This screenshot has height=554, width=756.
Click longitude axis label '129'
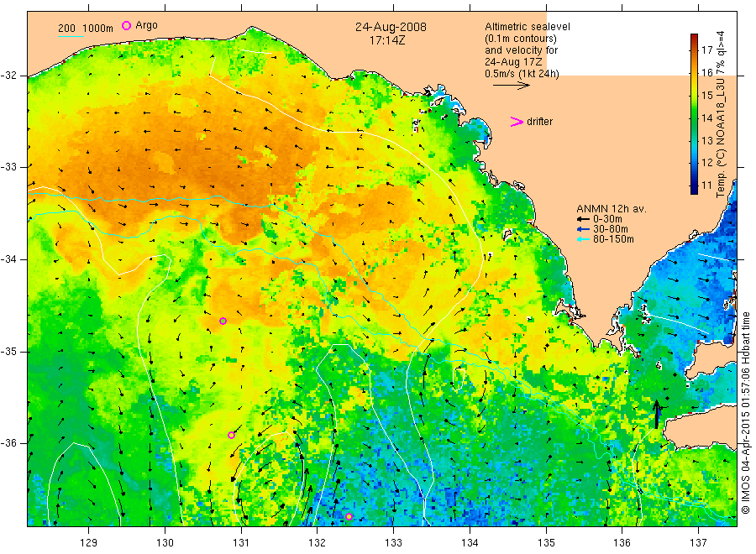pyautogui.click(x=89, y=543)
